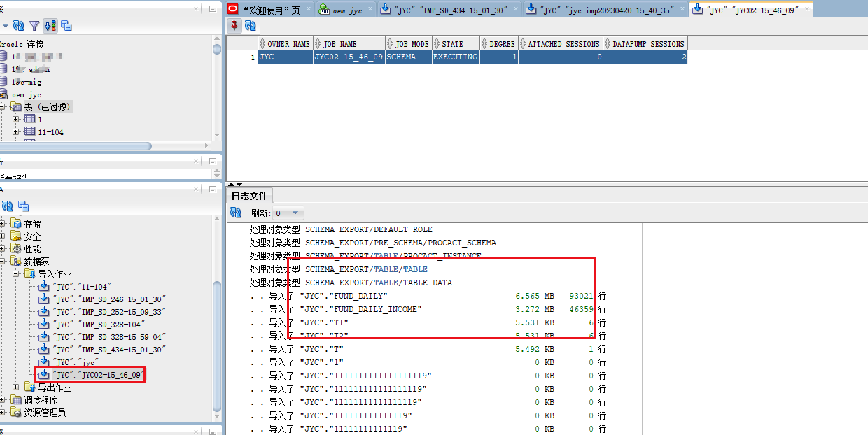The image size is (868, 435).
Task: Select the 安全 folder icon
Action: click(16, 236)
